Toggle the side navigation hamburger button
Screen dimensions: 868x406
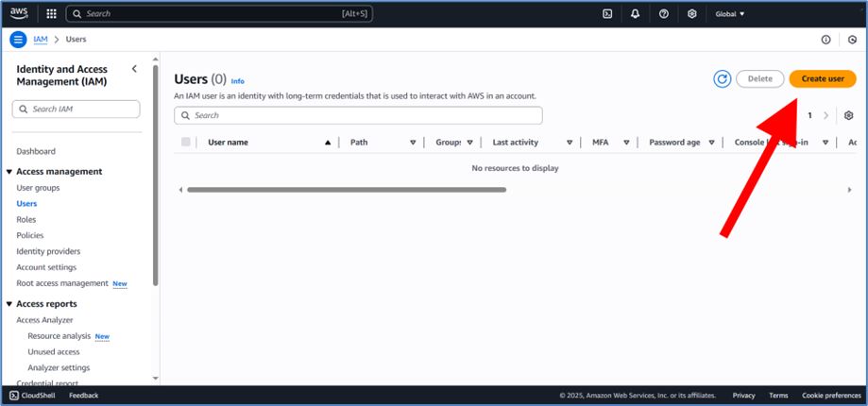(18, 40)
